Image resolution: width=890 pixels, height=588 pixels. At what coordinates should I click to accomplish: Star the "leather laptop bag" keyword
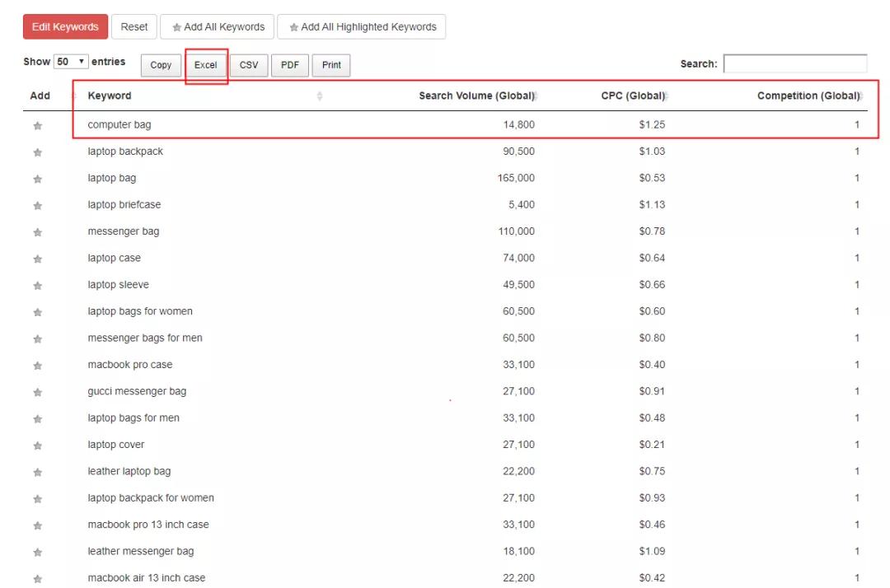[37, 470]
